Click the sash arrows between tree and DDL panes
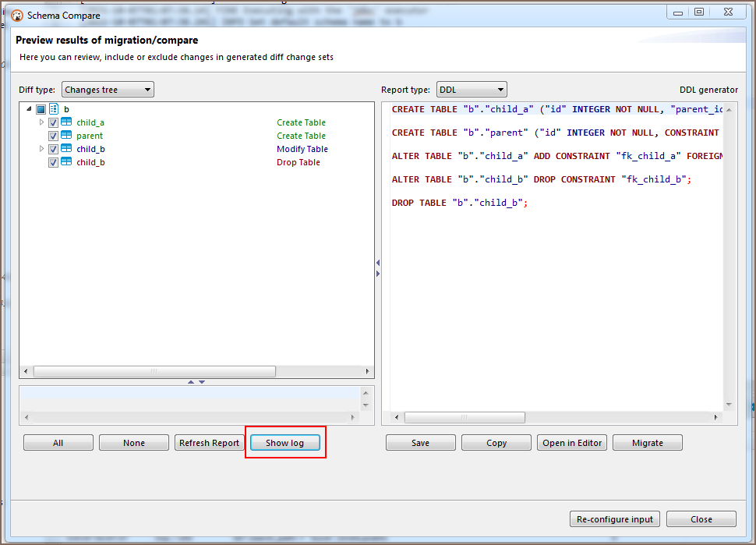The image size is (756, 545). (x=378, y=268)
